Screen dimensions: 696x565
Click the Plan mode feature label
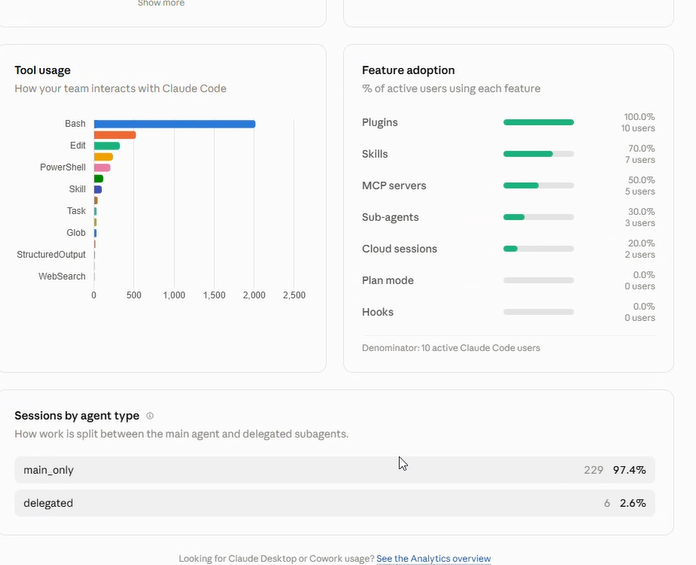point(388,281)
